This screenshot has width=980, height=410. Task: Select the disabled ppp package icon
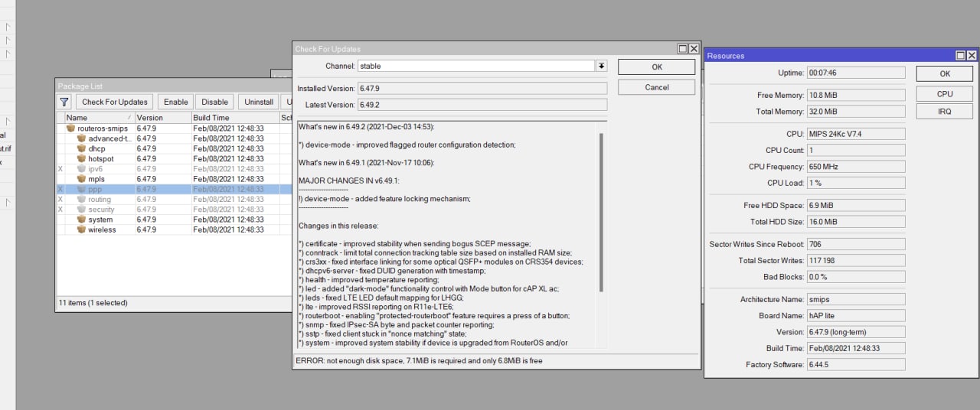[81, 189]
